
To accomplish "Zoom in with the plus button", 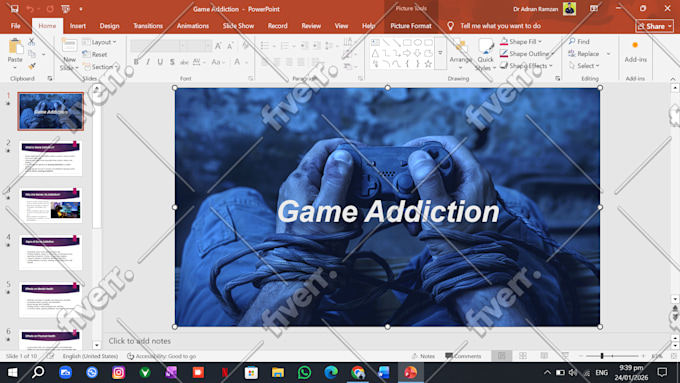I will click(x=643, y=356).
